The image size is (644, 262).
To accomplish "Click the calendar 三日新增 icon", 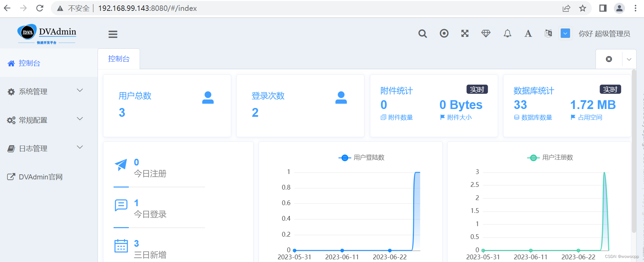I will (x=121, y=246).
